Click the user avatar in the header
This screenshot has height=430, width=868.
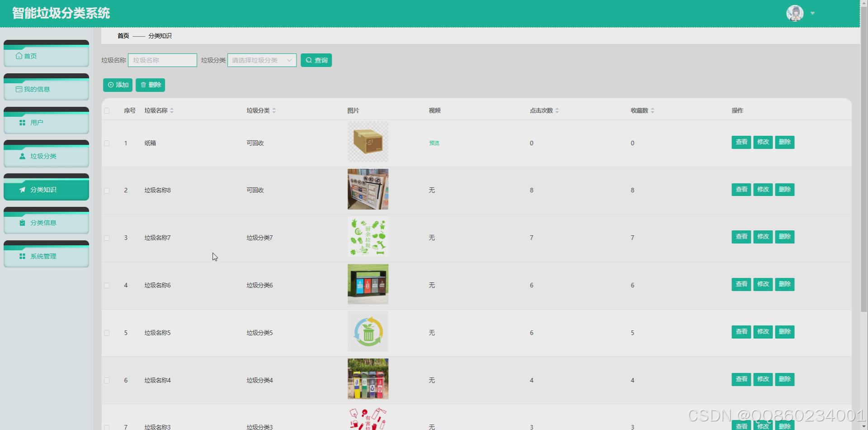point(795,13)
